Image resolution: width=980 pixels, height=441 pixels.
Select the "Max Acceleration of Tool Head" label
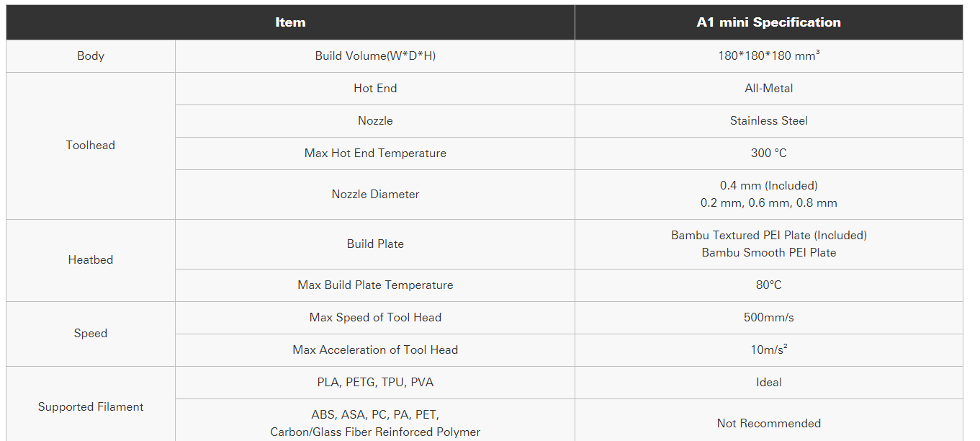pos(375,350)
